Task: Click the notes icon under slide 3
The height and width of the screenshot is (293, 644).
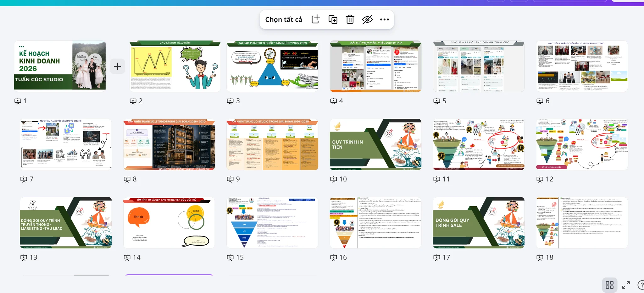Action: (230, 101)
